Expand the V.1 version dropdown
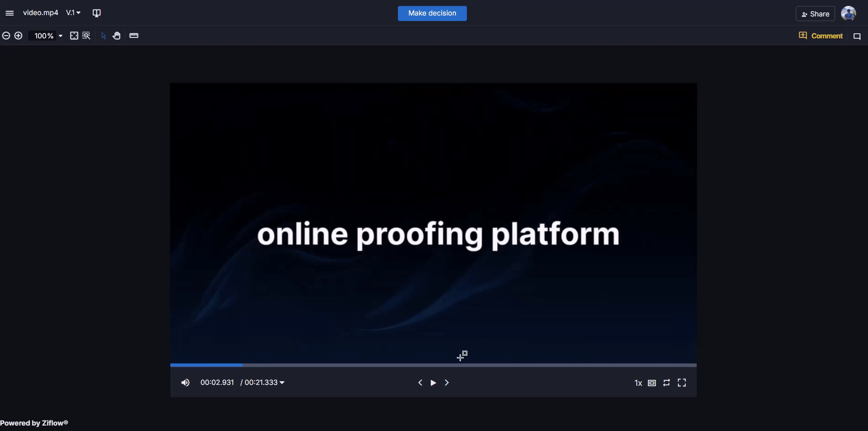The height and width of the screenshot is (431, 868). click(x=73, y=13)
